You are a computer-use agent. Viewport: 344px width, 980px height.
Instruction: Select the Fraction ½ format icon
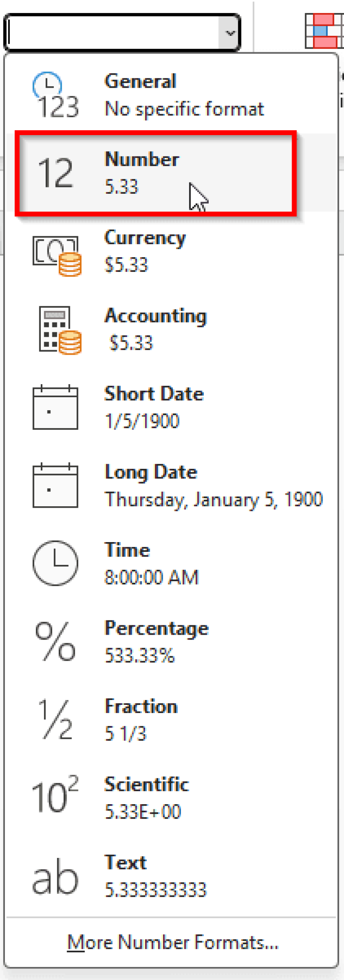(x=56, y=720)
